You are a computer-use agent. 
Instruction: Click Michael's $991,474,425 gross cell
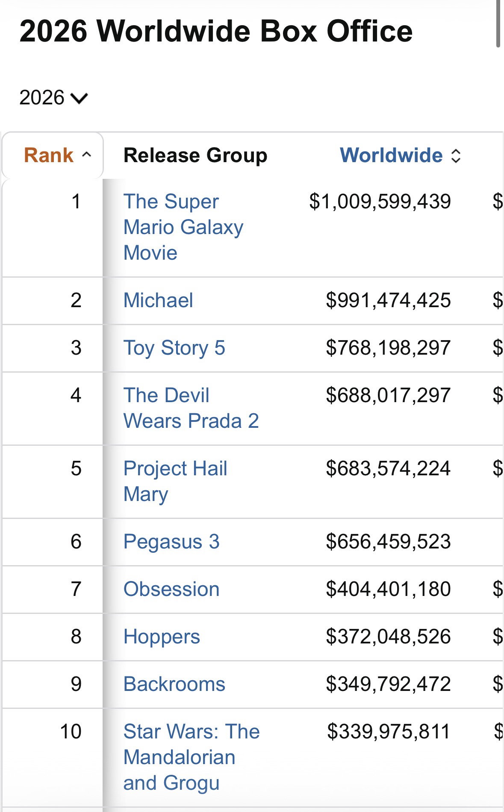(388, 300)
